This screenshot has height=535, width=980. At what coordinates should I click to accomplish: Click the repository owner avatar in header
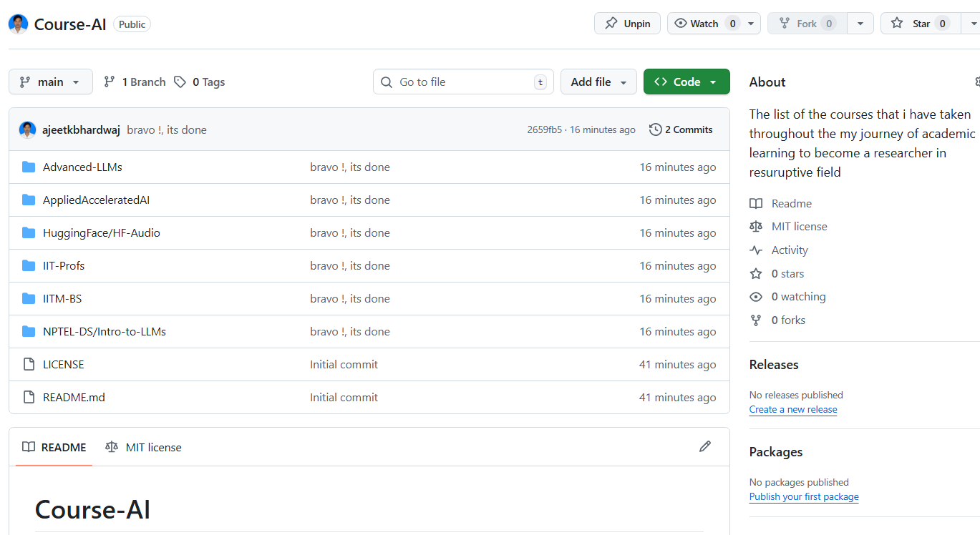(x=18, y=24)
